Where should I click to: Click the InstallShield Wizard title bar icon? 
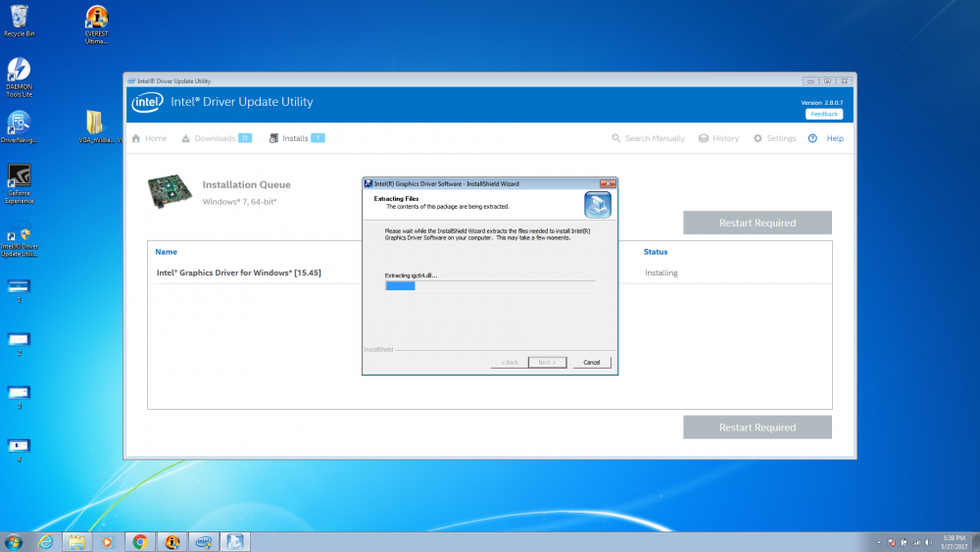coord(368,183)
